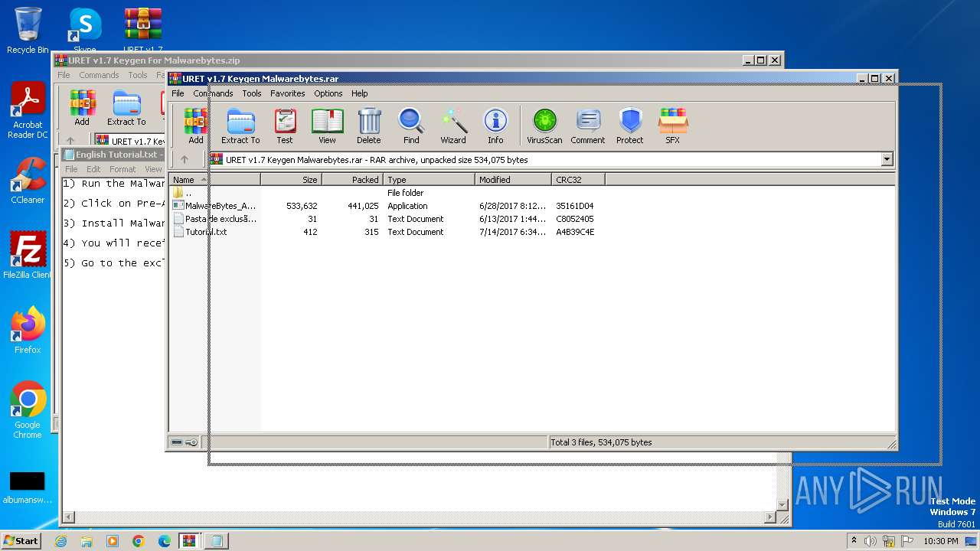
Task: Click WinRAR taskbar button
Action: pos(190,541)
